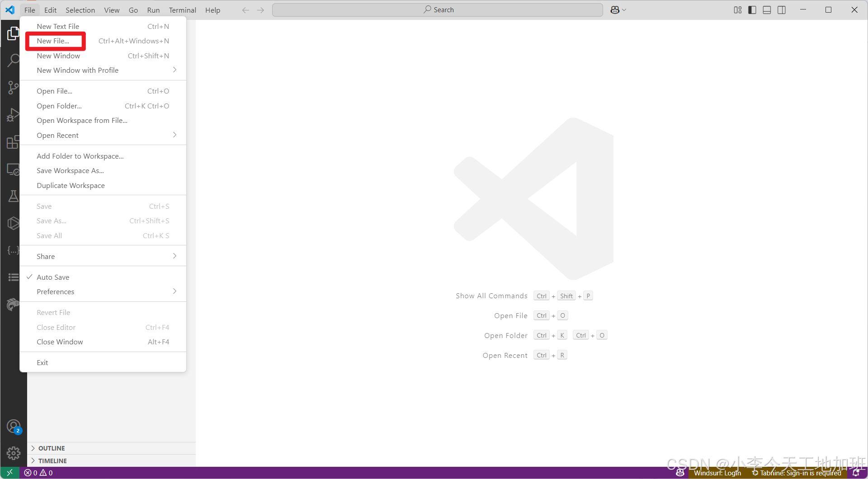Show errors and warnings count in status bar
Viewport: 868px width, 479px height.
tap(38, 473)
